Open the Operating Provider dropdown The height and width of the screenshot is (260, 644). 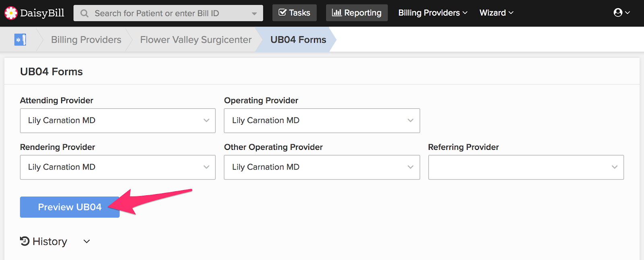[x=322, y=121]
